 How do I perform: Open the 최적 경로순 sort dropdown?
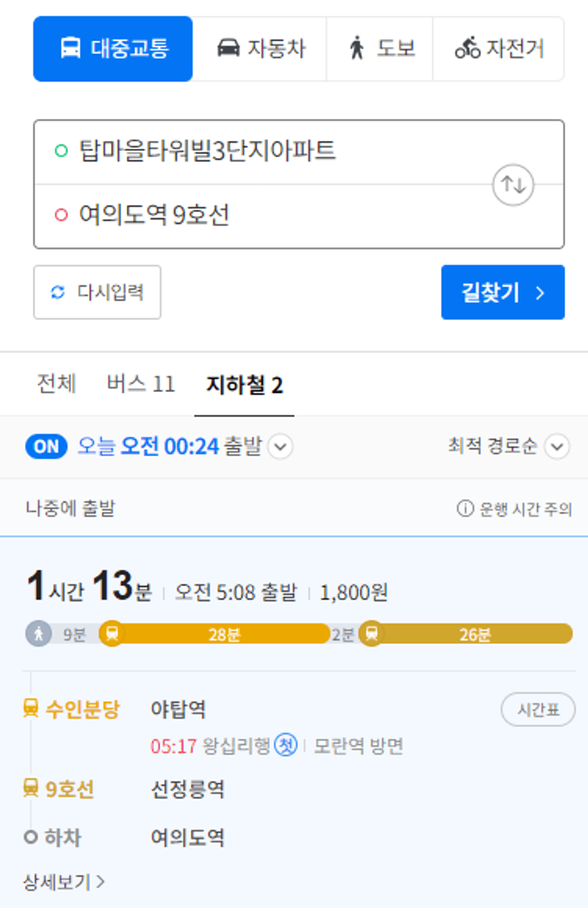(508, 447)
